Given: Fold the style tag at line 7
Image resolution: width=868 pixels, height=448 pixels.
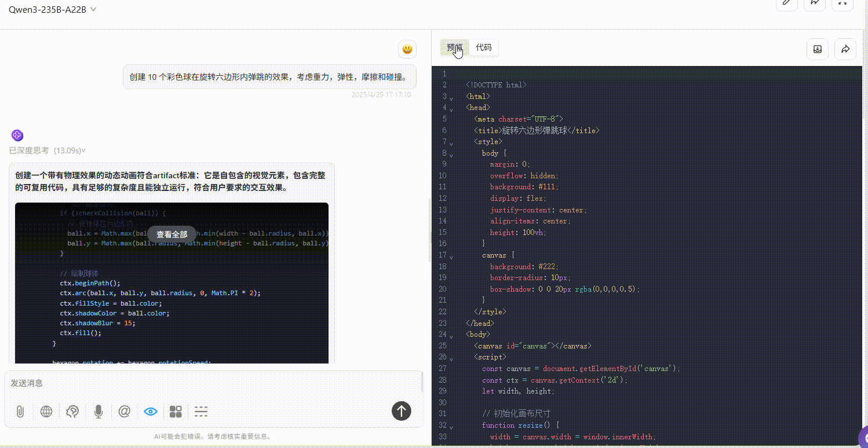Looking at the screenshot, I should 451,143.
